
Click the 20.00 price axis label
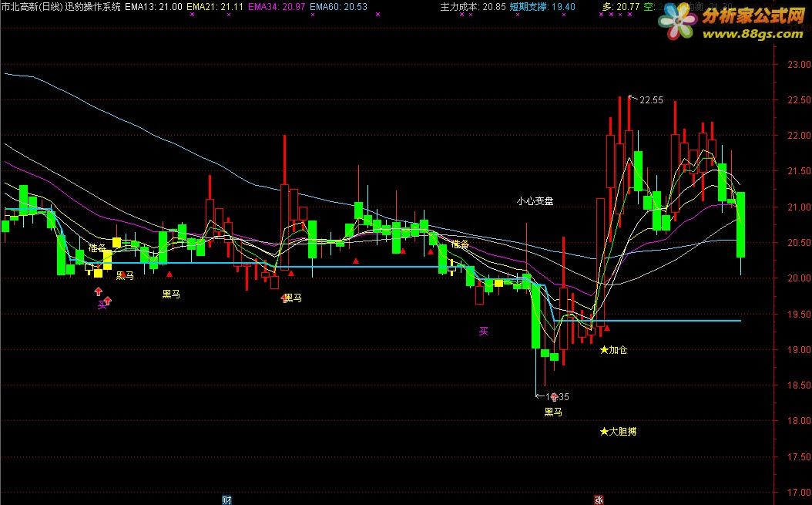tap(799, 278)
